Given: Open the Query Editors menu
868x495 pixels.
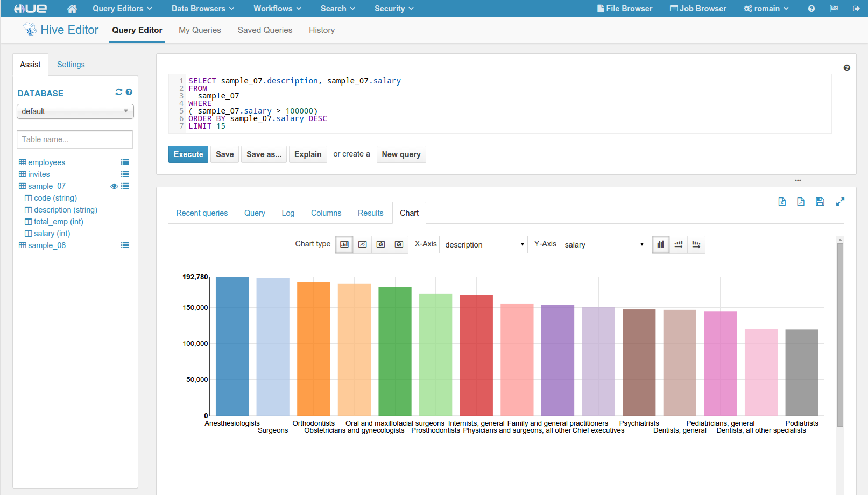Looking at the screenshot, I should pos(122,9).
